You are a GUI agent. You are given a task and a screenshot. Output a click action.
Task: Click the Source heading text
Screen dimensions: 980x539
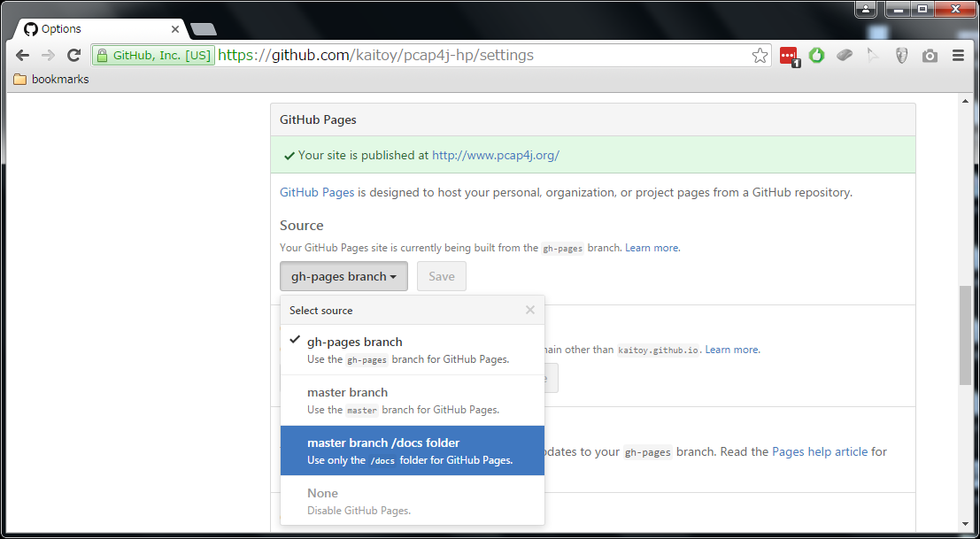[x=302, y=226]
